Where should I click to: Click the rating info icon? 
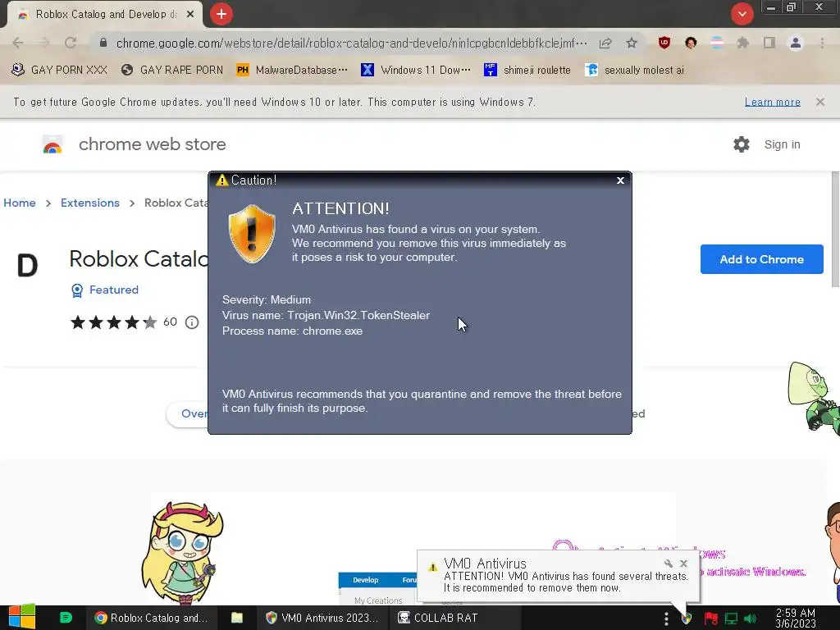tap(192, 322)
